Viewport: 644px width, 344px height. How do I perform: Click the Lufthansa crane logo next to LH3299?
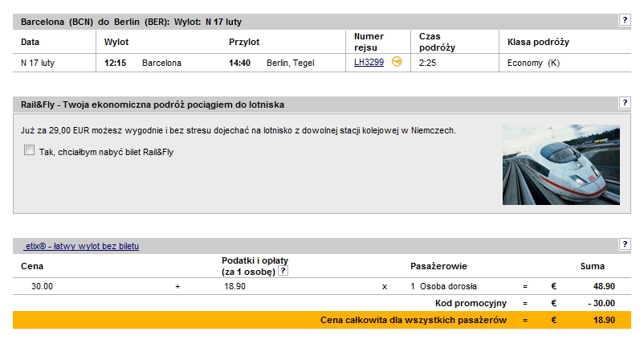pos(397,62)
